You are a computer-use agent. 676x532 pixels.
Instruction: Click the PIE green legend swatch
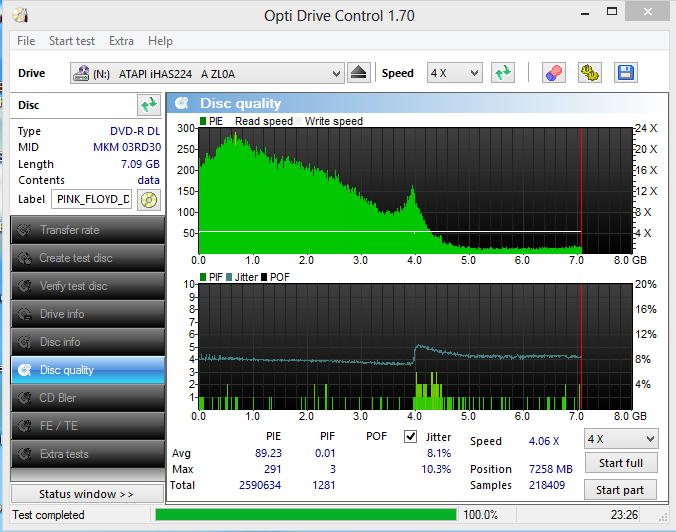click(203, 121)
